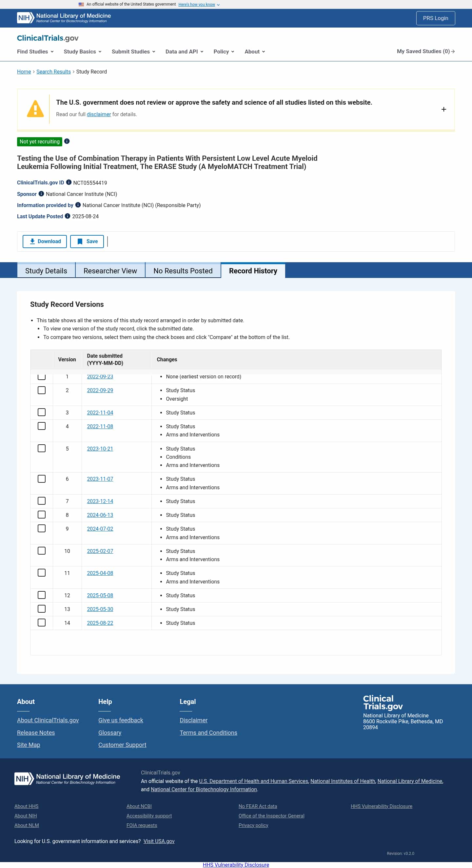Viewport: 472px width, 868px height.
Task: Click info icon next to Last Update Posted
Action: coord(67,216)
